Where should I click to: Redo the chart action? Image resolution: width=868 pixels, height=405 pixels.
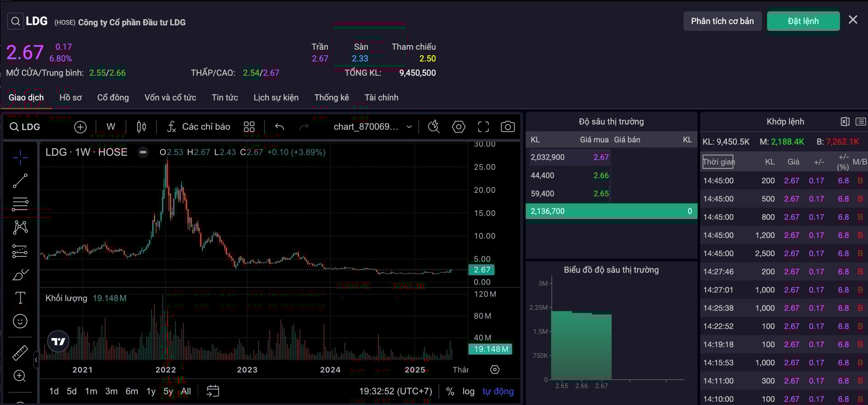point(304,127)
